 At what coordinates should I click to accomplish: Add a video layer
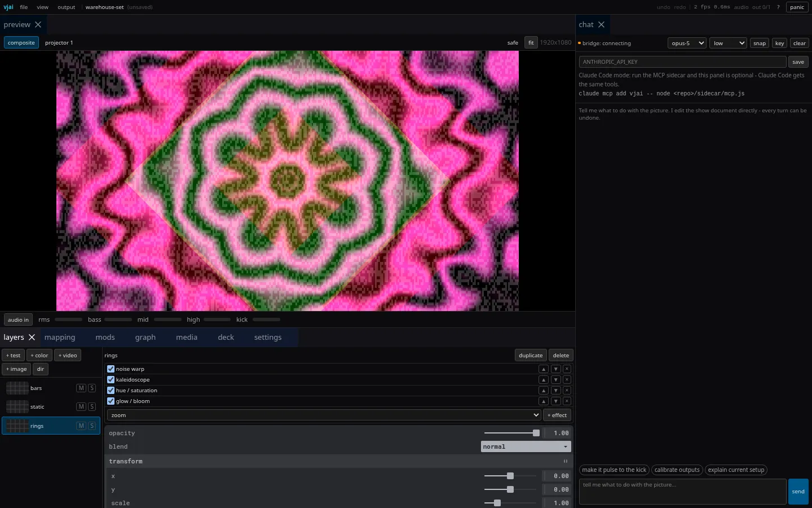(x=68, y=356)
